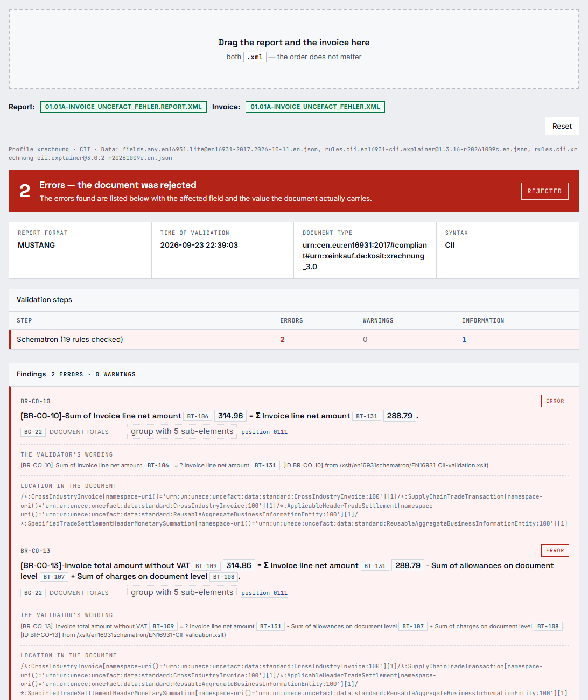Click the Schematron information count 1
This screenshot has height=700, width=588.
pos(464,339)
